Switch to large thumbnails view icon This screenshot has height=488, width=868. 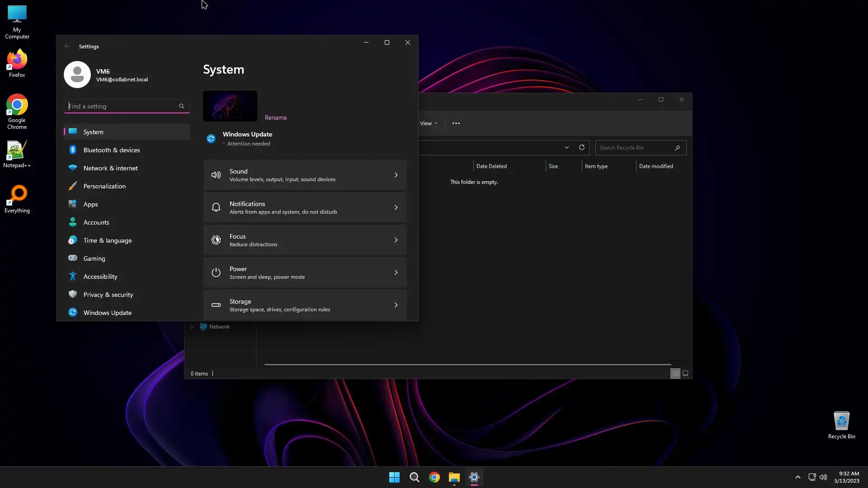685,373
